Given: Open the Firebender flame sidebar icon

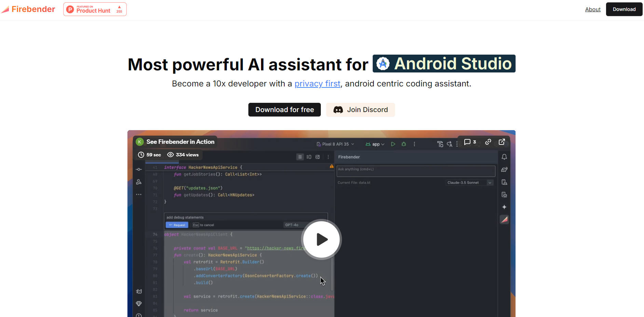Looking at the screenshot, I should pos(504,219).
